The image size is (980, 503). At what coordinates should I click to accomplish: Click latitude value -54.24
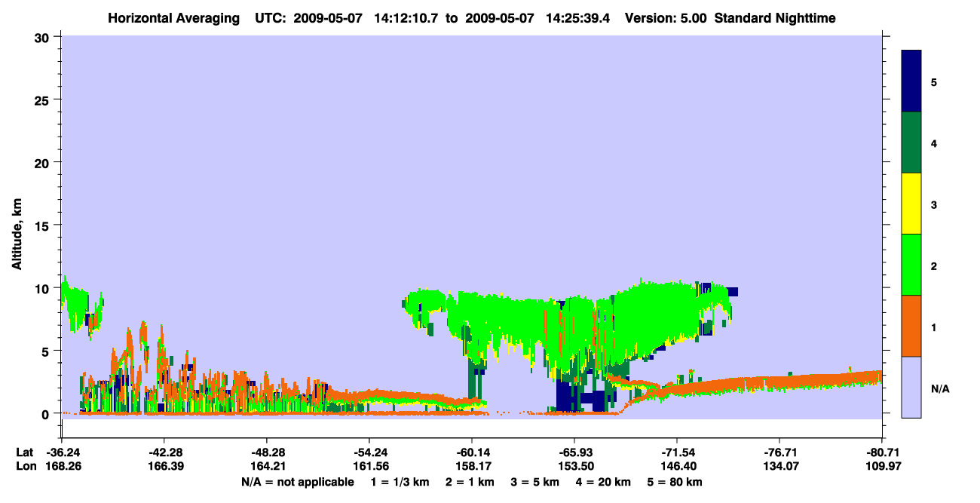369,452
